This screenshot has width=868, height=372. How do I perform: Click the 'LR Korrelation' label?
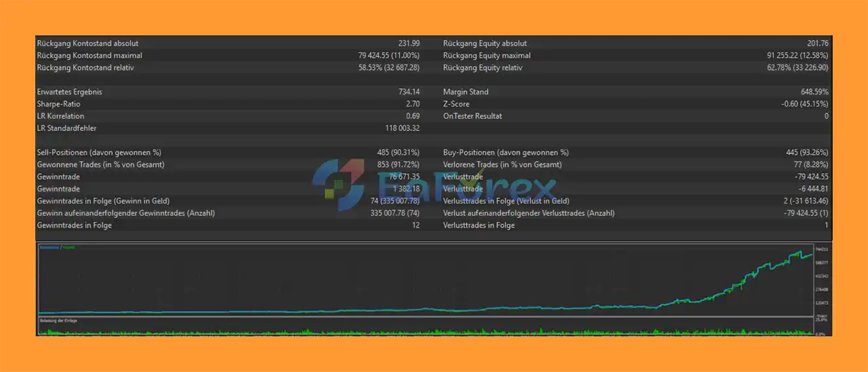tap(60, 116)
